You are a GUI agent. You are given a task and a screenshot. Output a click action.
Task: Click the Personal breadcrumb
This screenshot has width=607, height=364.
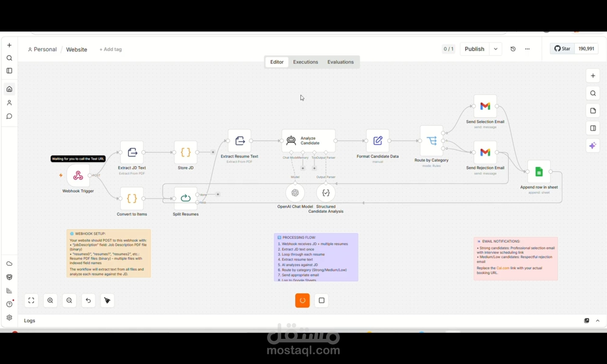pyautogui.click(x=42, y=49)
